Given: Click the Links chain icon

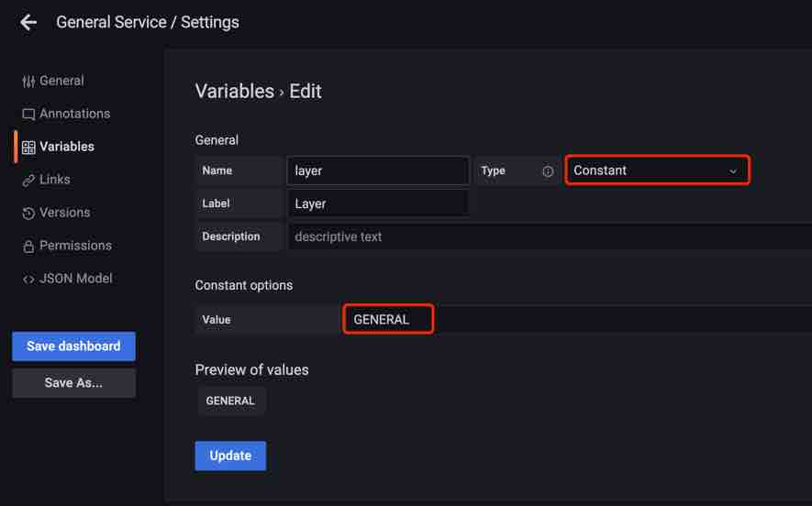Looking at the screenshot, I should [28, 181].
